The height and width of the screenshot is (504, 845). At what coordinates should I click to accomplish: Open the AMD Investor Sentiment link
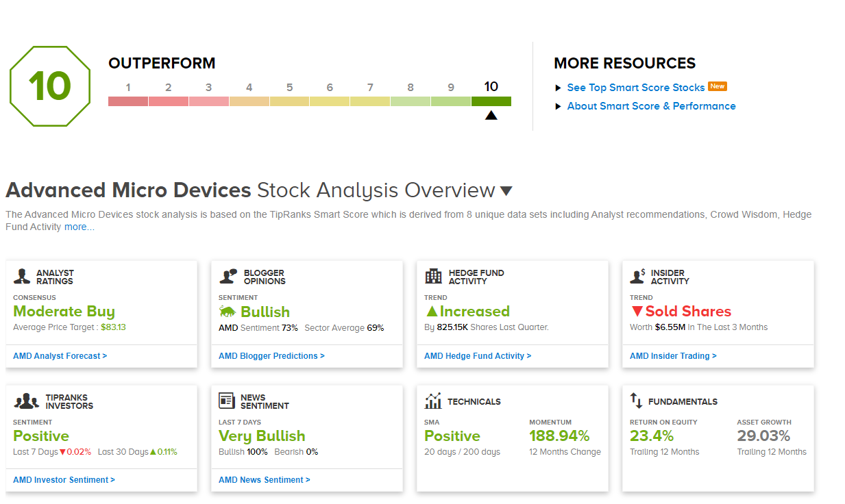point(64,480)
